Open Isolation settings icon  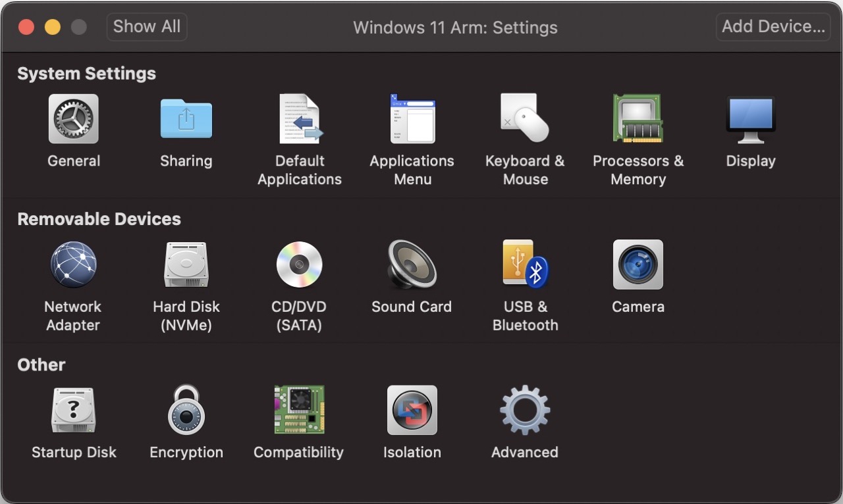(412, 410)
